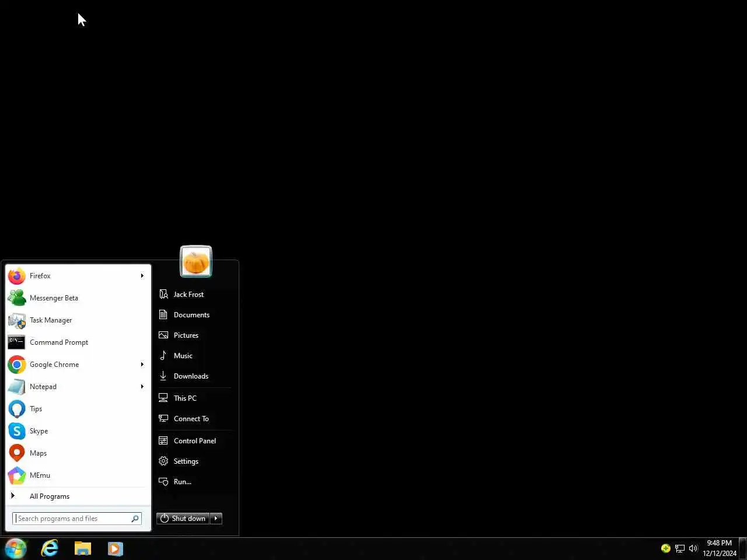Launch Command Prompt icon
The width and height of the screenshot is (747, 560).
click(x=17, y=342)
